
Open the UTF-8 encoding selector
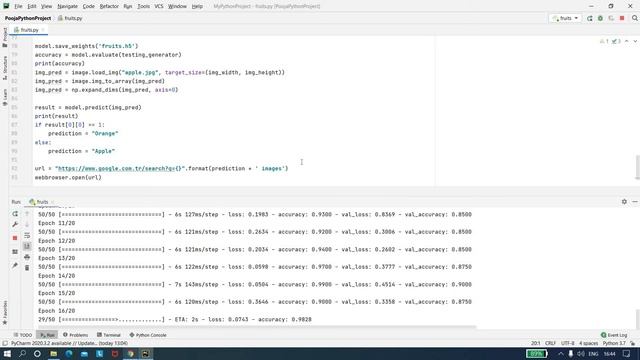point(568,343)
